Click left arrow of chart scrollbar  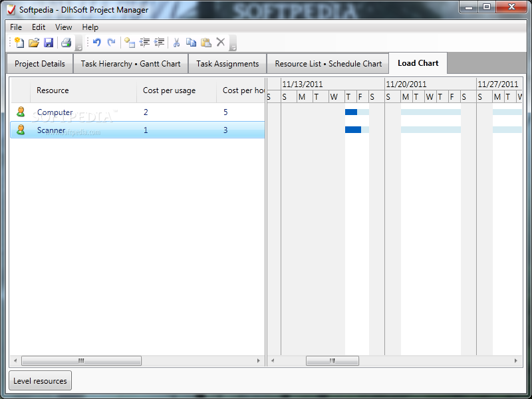click(x=273, y=360)
